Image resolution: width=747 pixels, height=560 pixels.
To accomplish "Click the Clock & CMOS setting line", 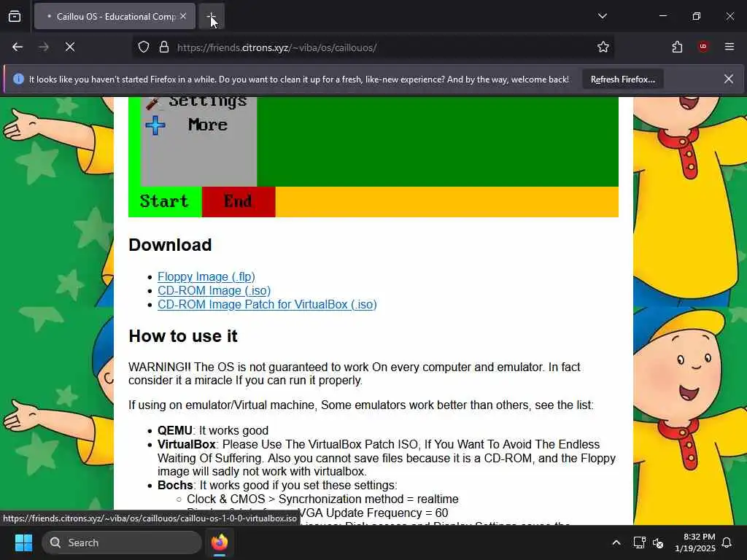I will point(322,499).
